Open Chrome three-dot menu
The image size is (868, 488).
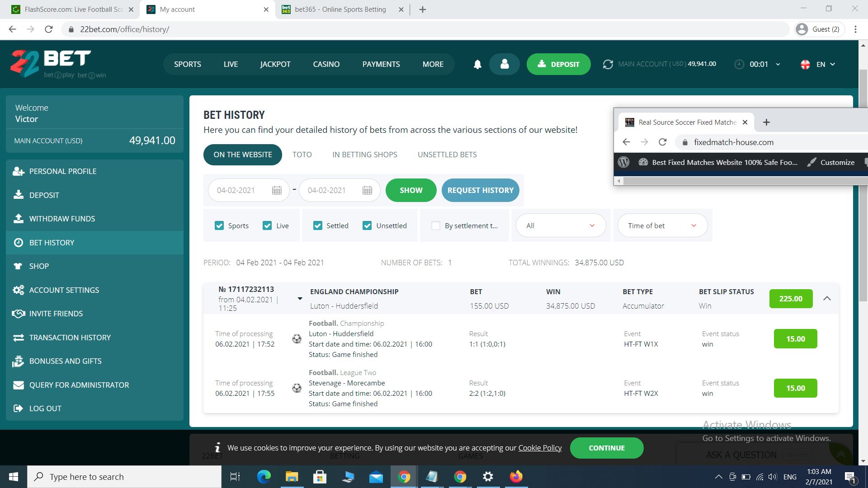coord(855,29)
